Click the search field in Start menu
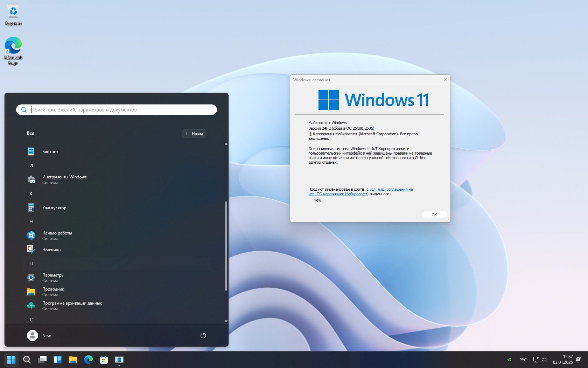The width and height of the screenshot is (588, 368). point(119,110)
